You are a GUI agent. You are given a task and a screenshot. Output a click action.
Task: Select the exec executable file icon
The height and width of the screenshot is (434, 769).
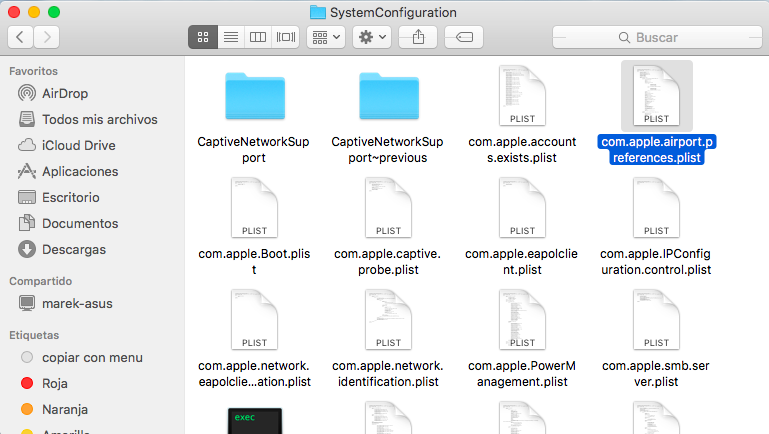[255, 421]
